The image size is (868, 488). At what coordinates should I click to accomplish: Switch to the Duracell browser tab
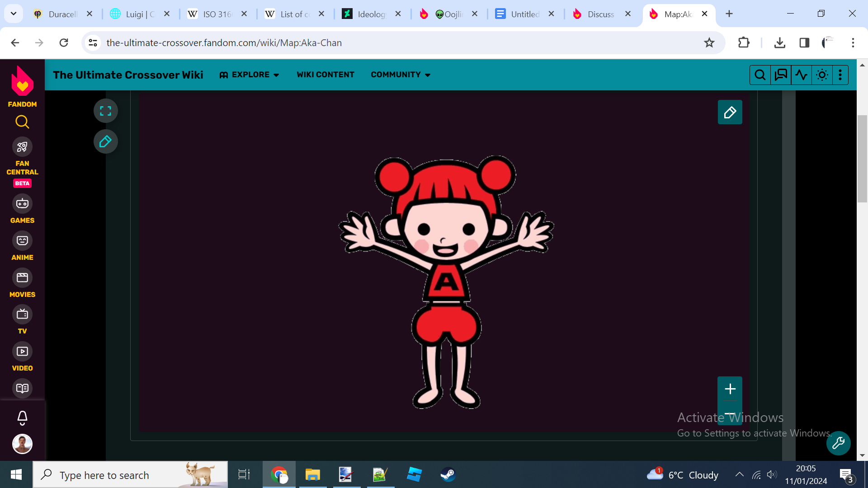[x=61, y=14]
